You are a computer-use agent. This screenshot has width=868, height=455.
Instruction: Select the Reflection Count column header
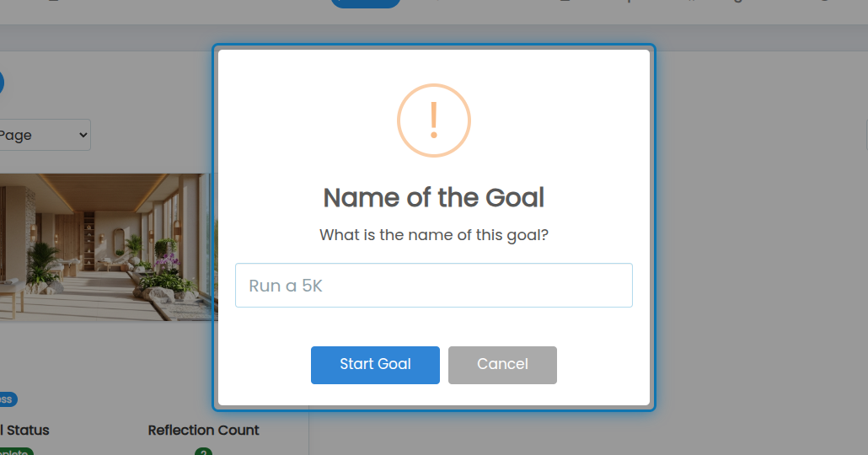(x=203, y=430)
